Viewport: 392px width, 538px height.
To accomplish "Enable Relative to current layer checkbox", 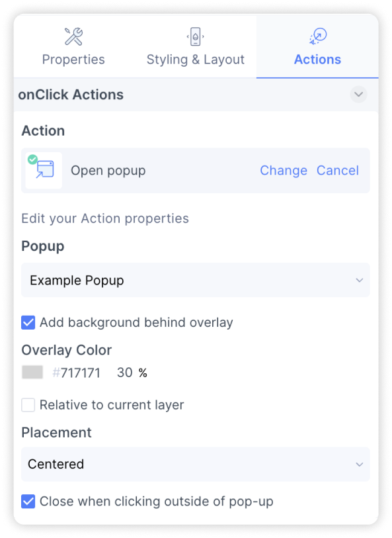I will click(28, 405).
